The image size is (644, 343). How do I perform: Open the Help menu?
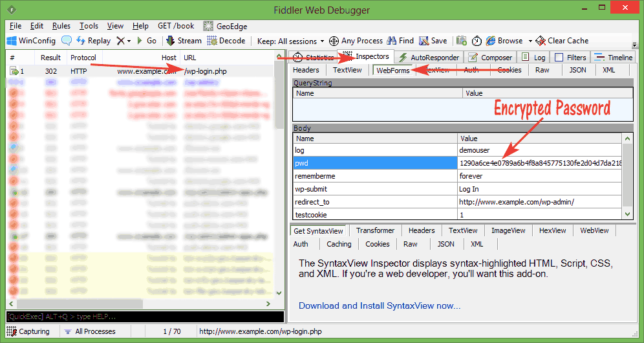140,26
